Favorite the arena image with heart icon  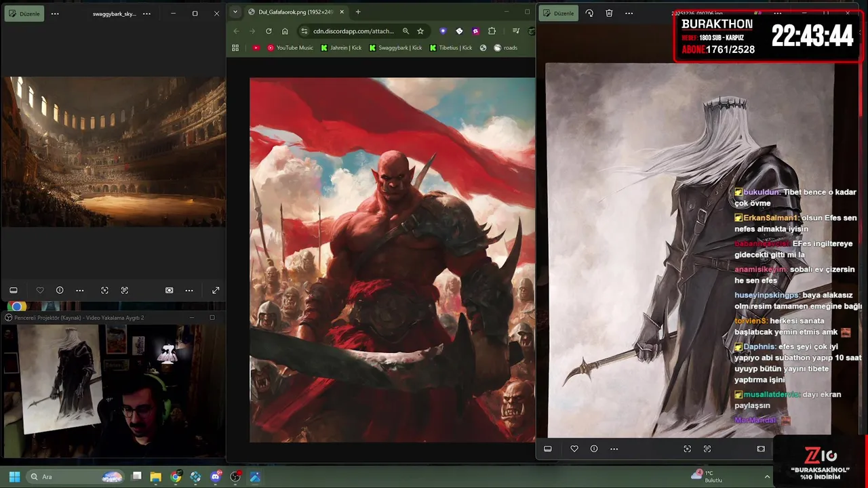[x=40, y=290]
